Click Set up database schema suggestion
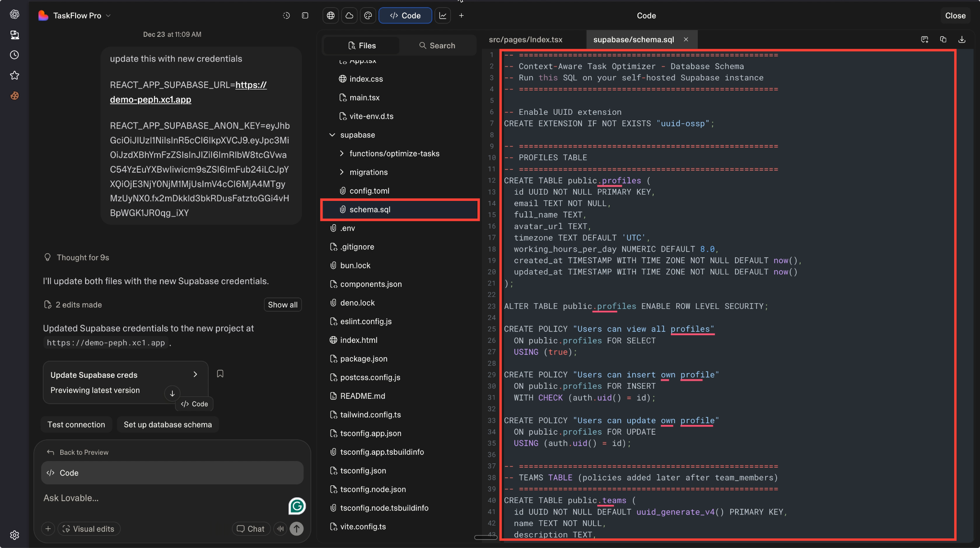The image size is (980, 548). (167, 424)
